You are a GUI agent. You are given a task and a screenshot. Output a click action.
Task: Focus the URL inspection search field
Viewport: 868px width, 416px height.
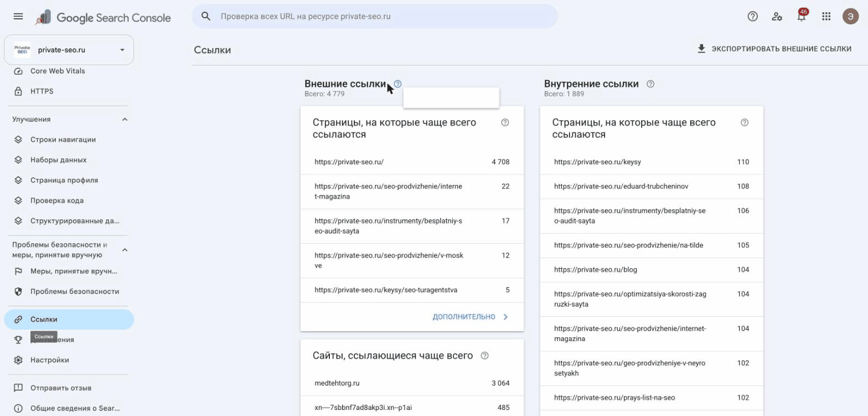click(x=375, y=17)
